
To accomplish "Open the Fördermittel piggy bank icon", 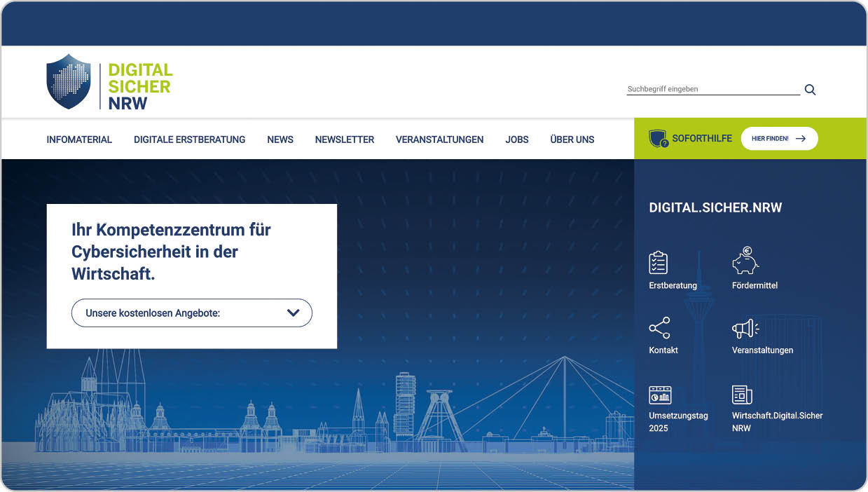I will (x=745, y=261).
